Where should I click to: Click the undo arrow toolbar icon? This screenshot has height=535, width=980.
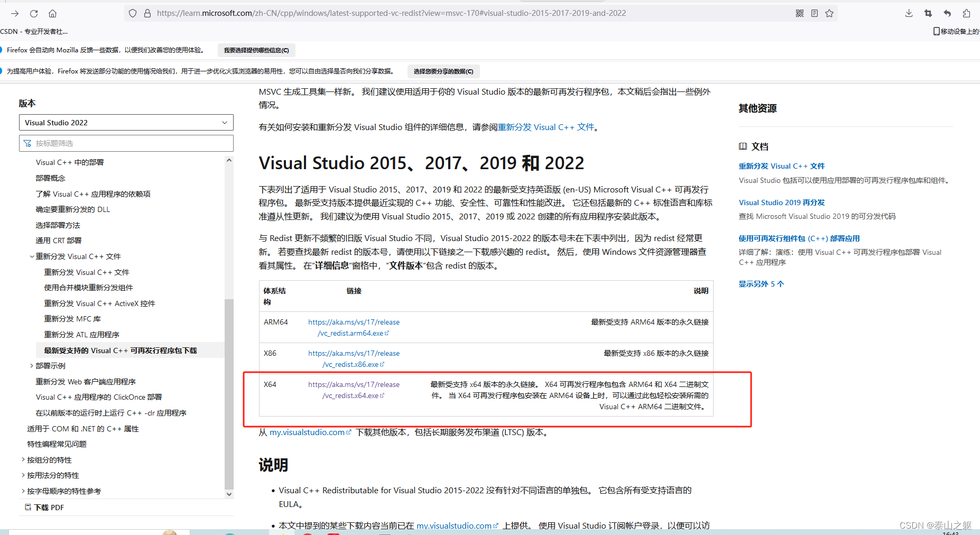(x=947, y=13)
